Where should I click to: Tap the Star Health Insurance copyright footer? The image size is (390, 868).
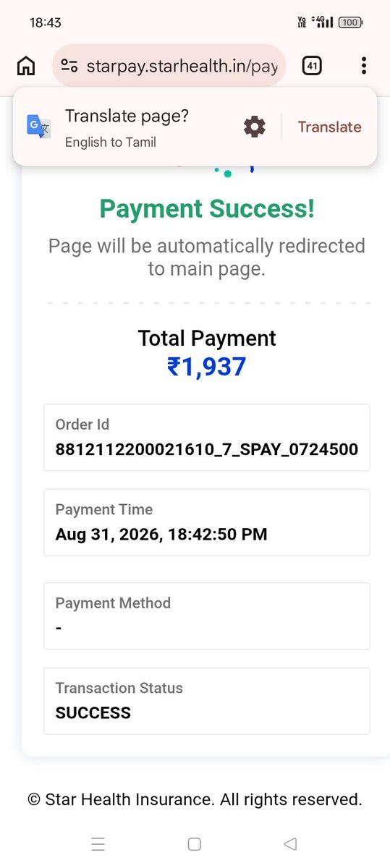[x=195, y=799]
